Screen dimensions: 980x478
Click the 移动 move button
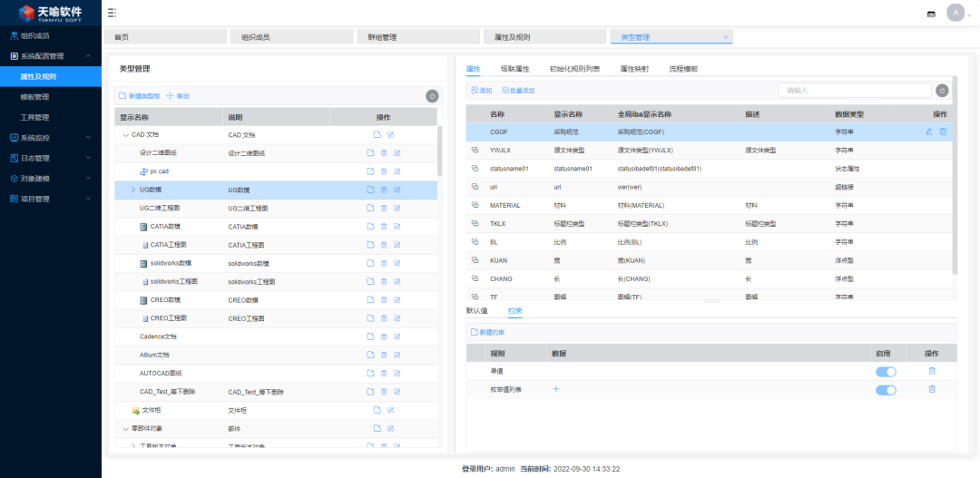coord(178,96)
